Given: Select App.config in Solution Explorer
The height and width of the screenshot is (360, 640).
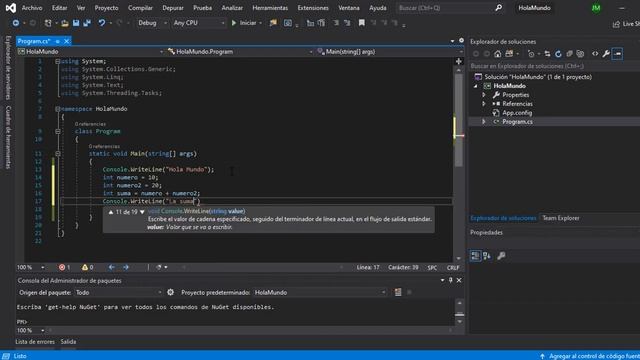Looking at the screenshot, I should (517, 113).
